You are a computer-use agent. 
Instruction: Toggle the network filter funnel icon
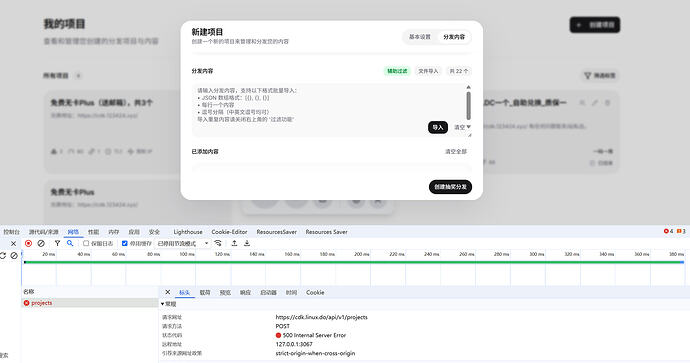click(x=57, y=243)
